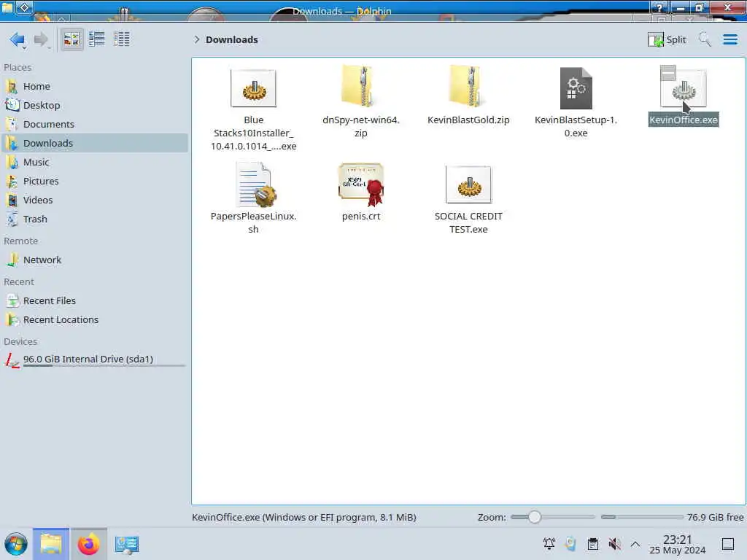747x560 pixels.
Task: Click the show desktop button
Action: (727, 544)
